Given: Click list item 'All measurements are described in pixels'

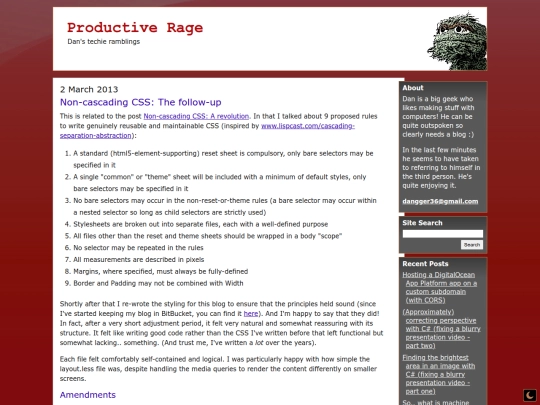Looking at the screenshot, I should click(138, 260).
